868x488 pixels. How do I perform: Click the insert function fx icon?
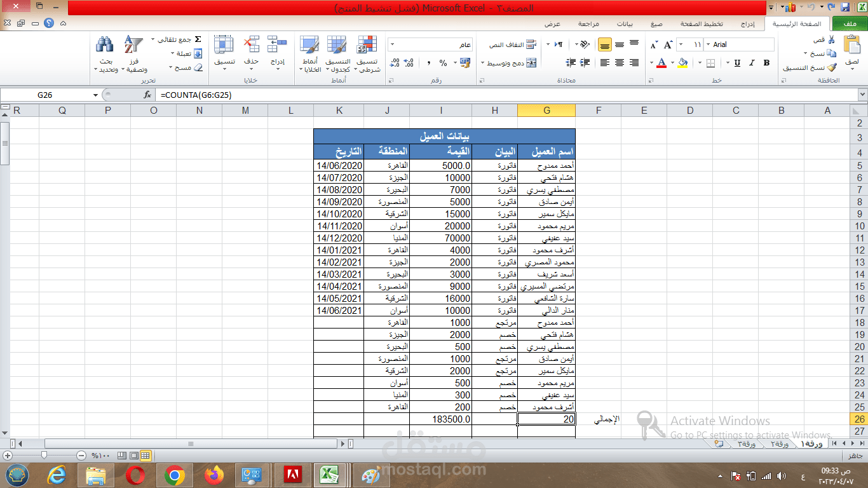147,95
